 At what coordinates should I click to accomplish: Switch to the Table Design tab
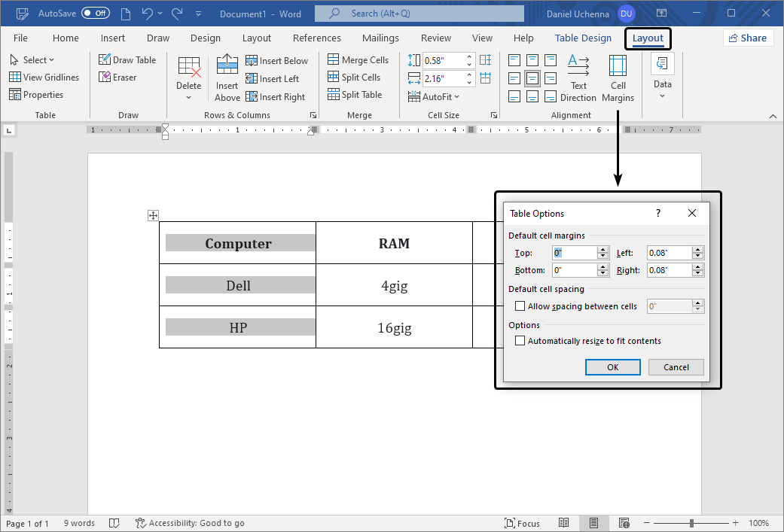[x=583, y=38]
